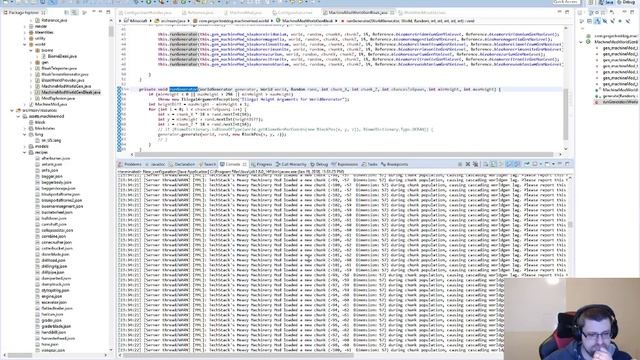Expand the models folder
This screenshot has height=360, width=640.
[x=25, y=146]
